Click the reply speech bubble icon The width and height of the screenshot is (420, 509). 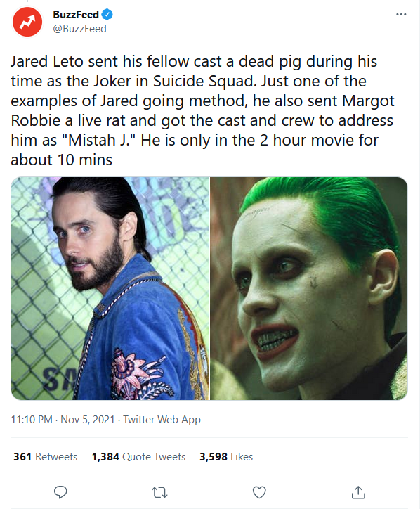(x=60, y=492)
